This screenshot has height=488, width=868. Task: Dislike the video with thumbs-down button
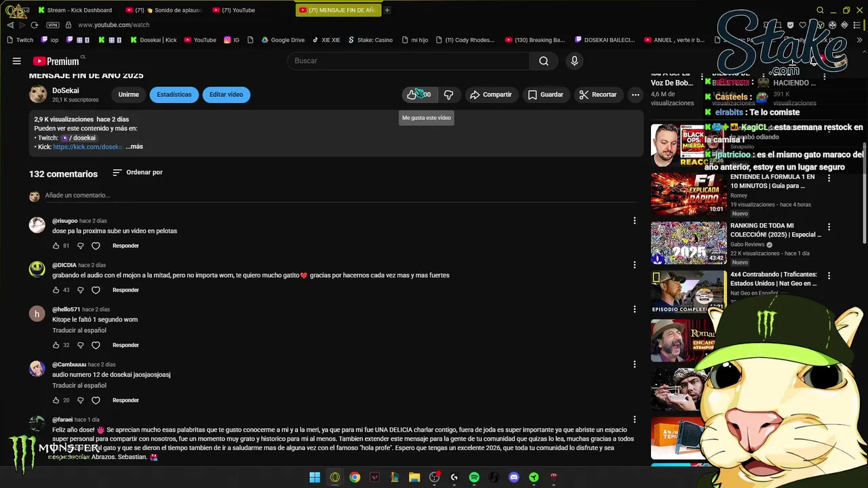tap(448, 95)
